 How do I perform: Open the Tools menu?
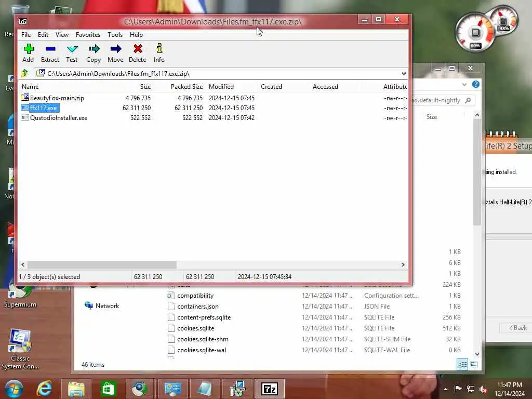[x=115, y=35]
